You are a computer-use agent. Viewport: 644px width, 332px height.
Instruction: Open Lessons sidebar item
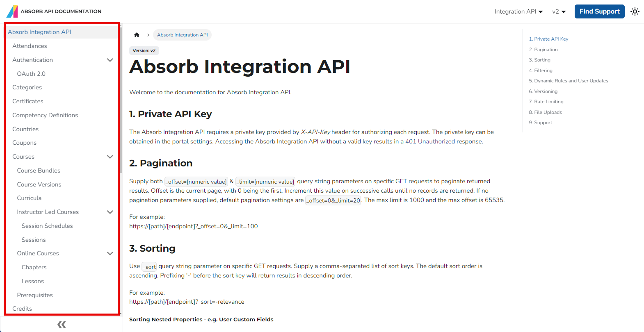[x=32, y=281]
